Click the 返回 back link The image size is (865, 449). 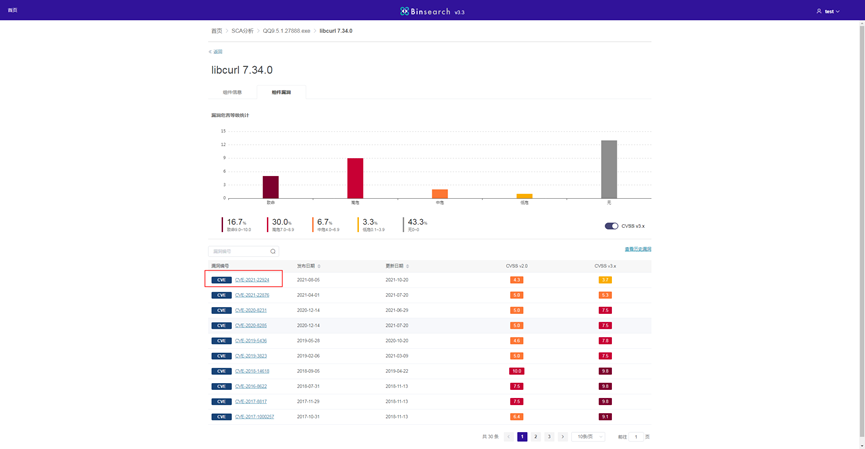pos(216,52)
